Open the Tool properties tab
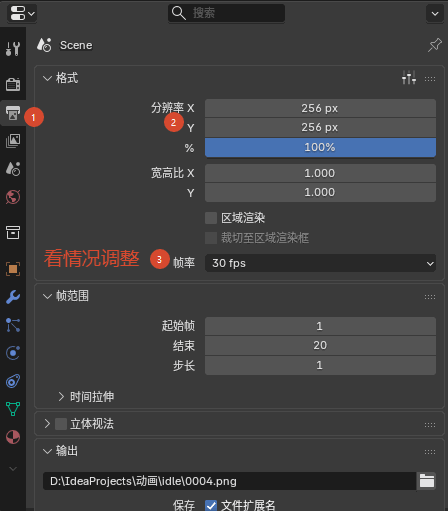Viewport: 448px width, 511px height. pyautogui.click(x=13, y=49)
